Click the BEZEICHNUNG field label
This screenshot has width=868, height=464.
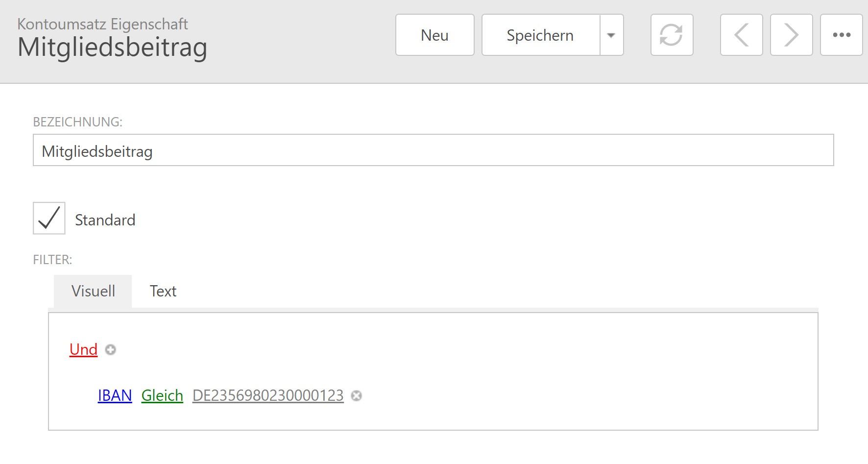(77, 122)
